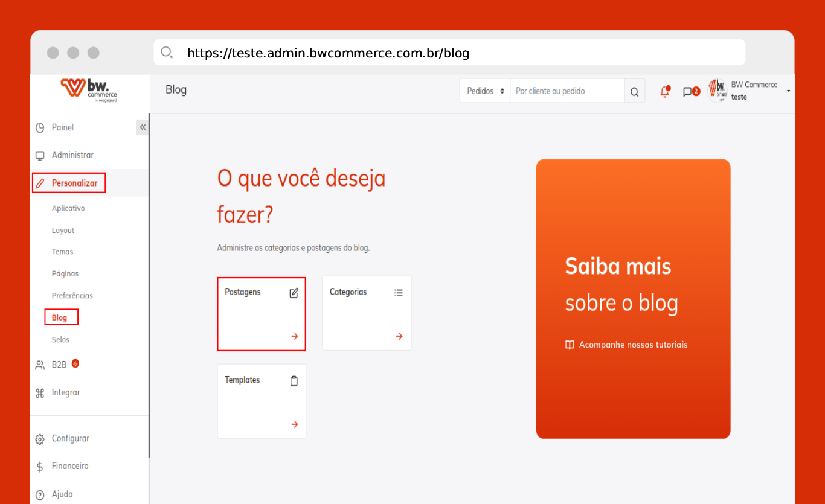Image resolution: width=825 pixels, height=504 pixels.
Task: Click the notification bell icon
Action: click(x=665, y=92)
